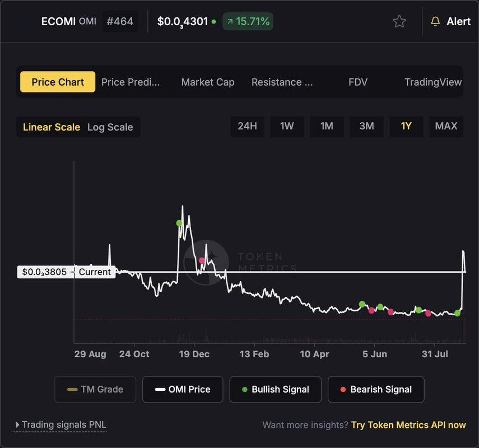Viewport: 479px width, 448px height.
Task: Open the Market Cap tab
Action: point(208,82)
